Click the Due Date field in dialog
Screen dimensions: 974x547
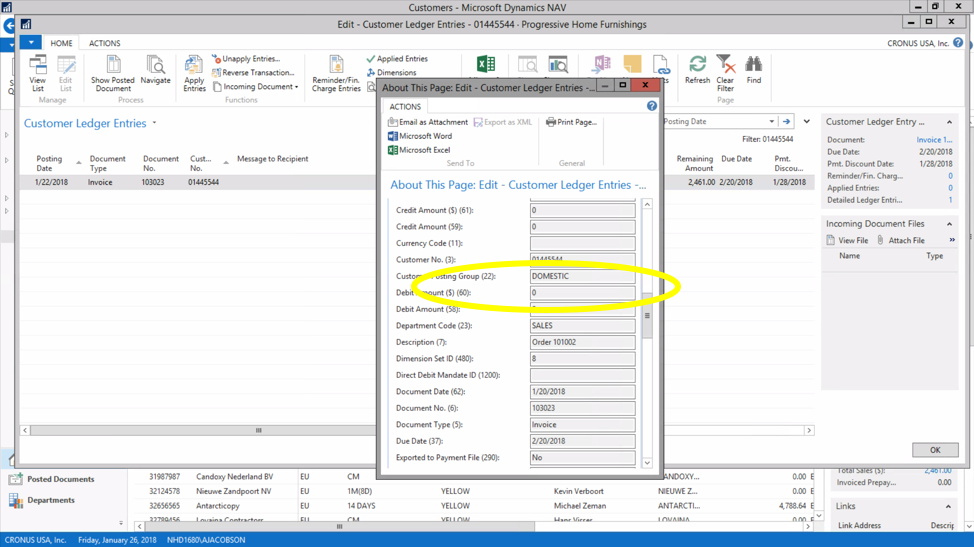(583, 441)
